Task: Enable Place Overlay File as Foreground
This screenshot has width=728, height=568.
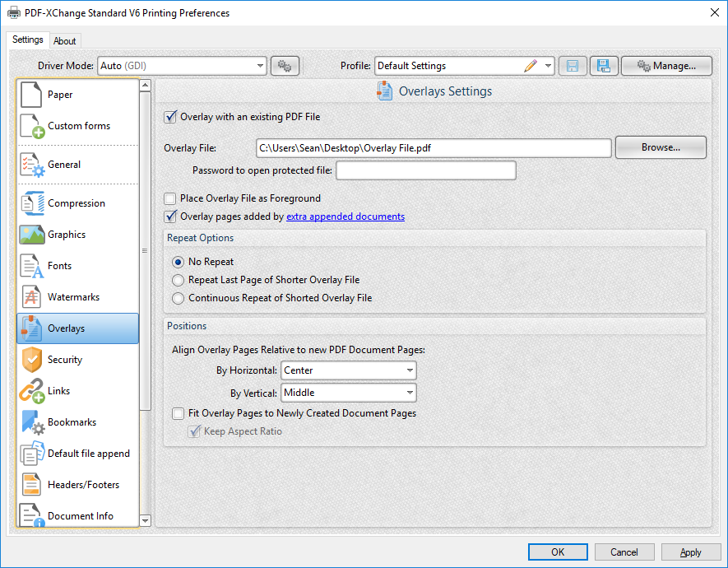Action: pyautogui.click(x=170, y=198)
